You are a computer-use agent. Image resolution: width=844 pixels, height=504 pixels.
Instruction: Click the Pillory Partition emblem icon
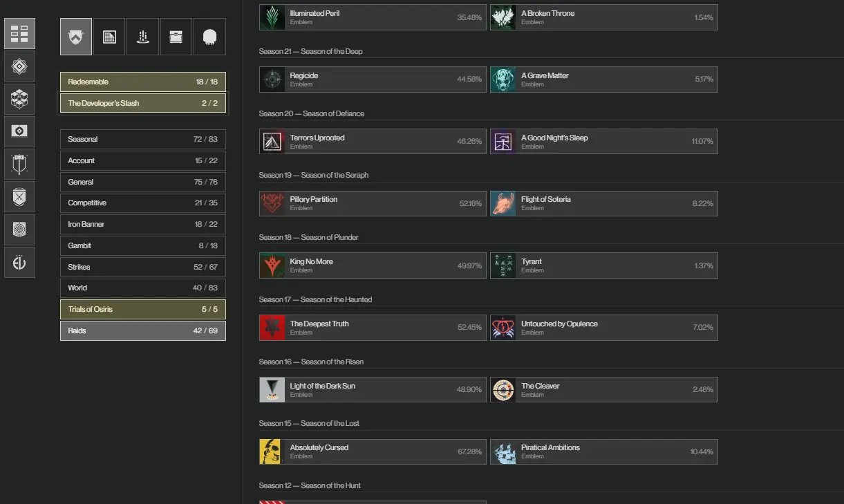pyautogui.click(x=272, y=203)
